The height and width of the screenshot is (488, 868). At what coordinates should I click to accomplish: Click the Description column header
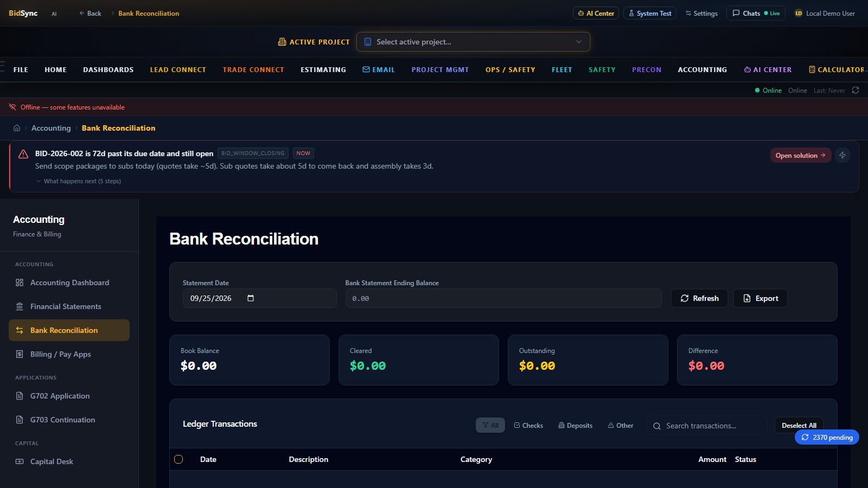309,459
